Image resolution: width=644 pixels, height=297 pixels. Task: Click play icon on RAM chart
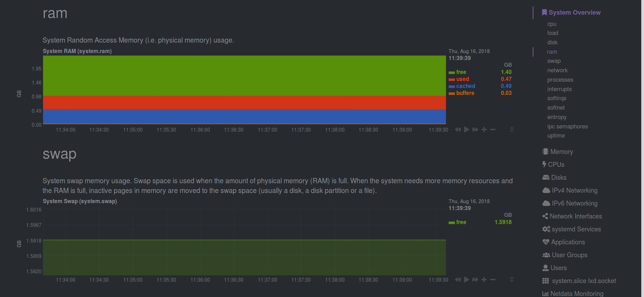click(466, 129)
